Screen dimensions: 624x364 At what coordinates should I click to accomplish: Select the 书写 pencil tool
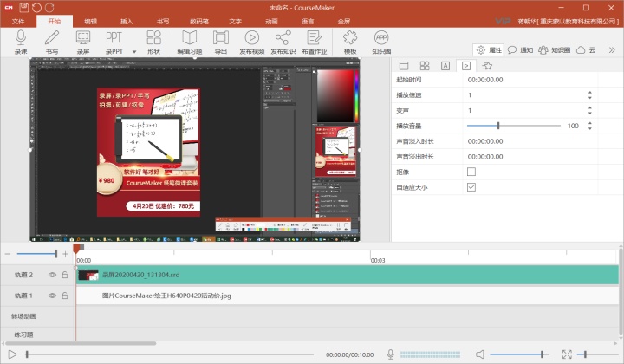[52, 37]
